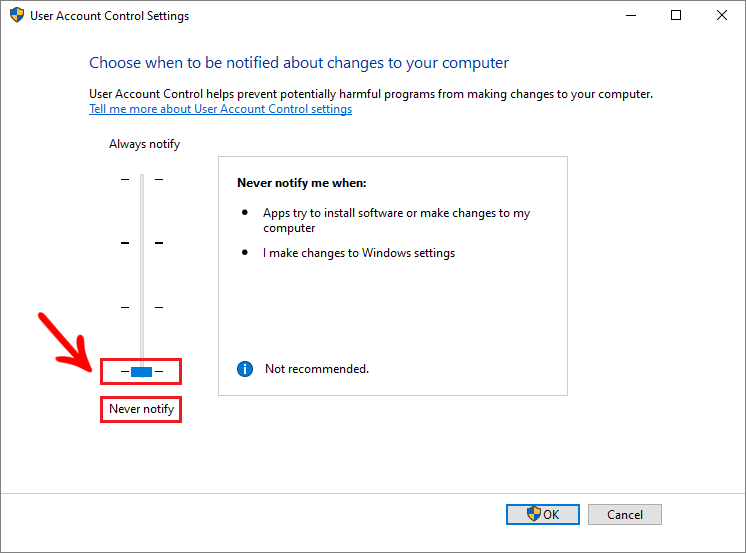Click 'Apps try to install software' bullet text
Screen dimensions: 746x553
point(396,220)
